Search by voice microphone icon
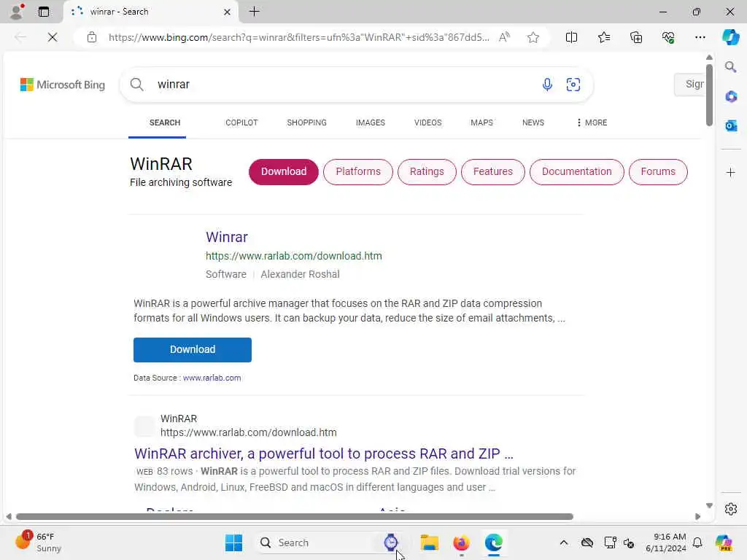This screenshot has height=560, width=747. (x=547, y=85)
